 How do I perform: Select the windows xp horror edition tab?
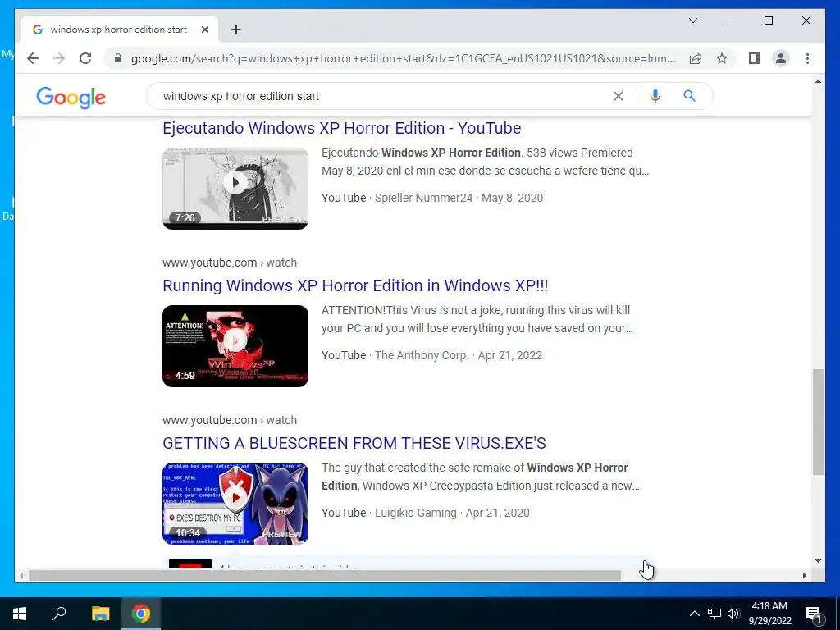tap(120, 30)
